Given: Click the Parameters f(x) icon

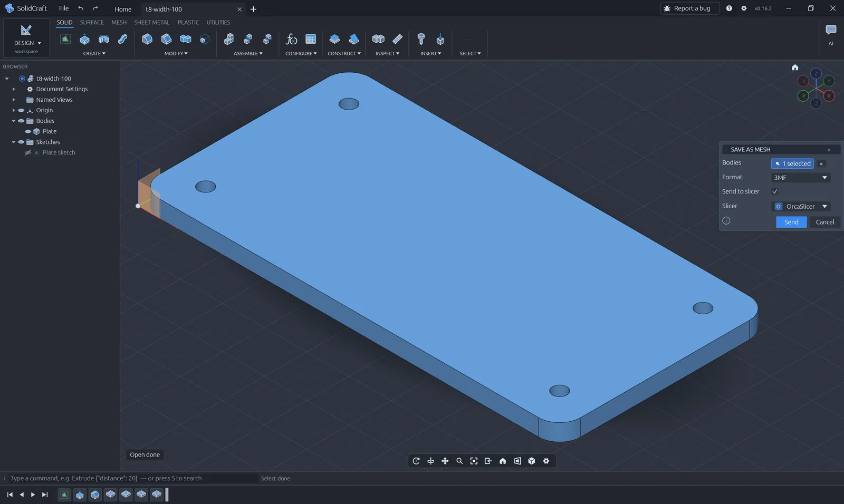Looking at the screenshot, I should [x=291, y=39].
